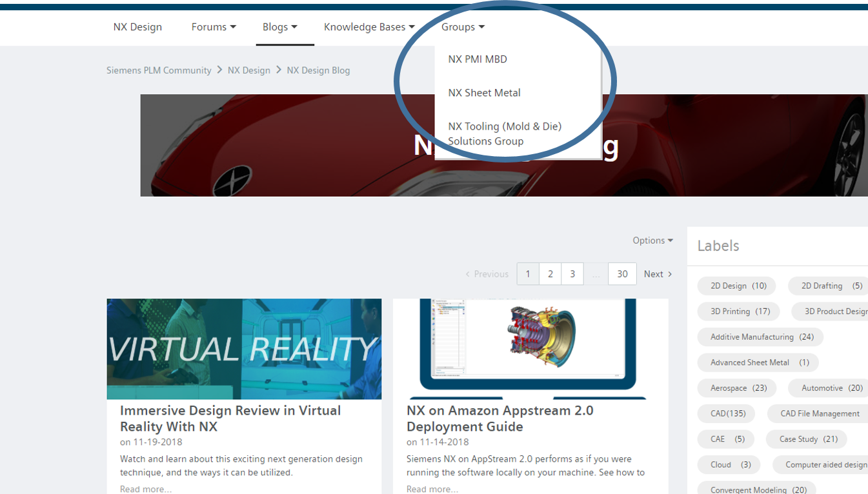Filter by 2D Design label
Viewport: 868px width, 494px height.
tap(737, 286)
